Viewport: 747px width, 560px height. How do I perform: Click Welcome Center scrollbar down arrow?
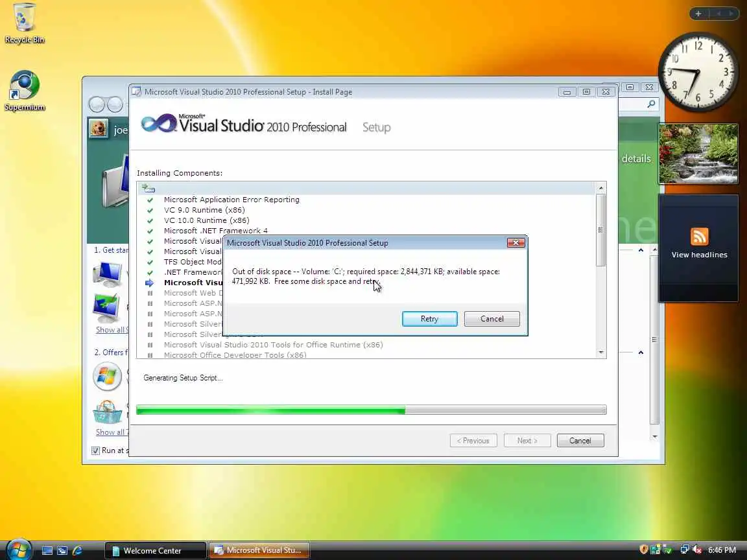pyautogui.click(x=654, y=436)
